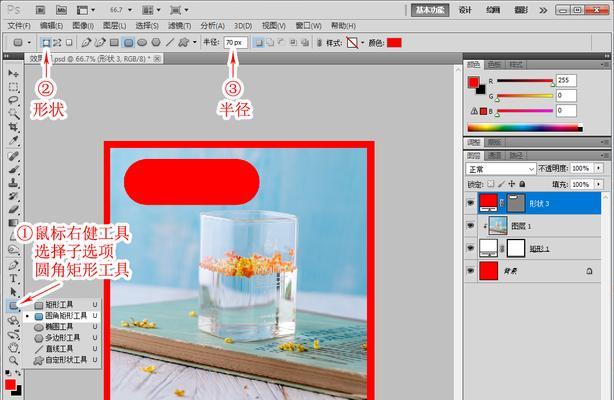Toggle Create New Shape Layer option

[x=258, y=42]
